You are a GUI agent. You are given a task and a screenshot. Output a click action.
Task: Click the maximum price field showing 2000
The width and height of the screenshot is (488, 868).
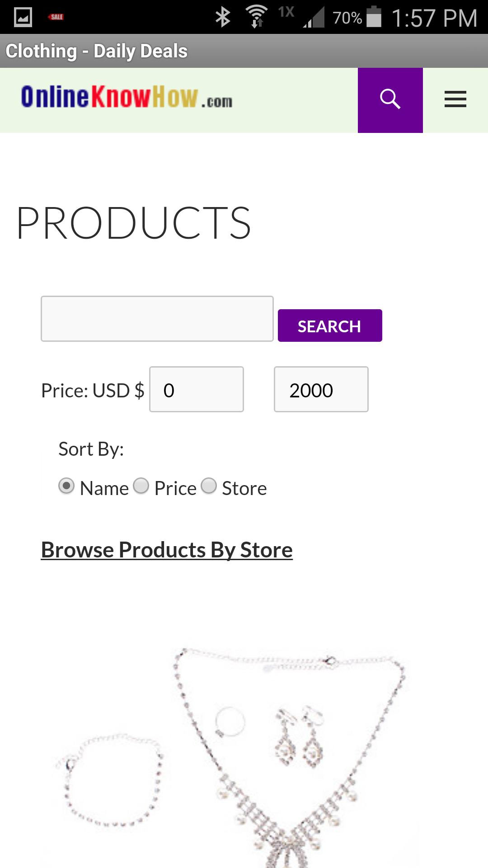point(321,389)
